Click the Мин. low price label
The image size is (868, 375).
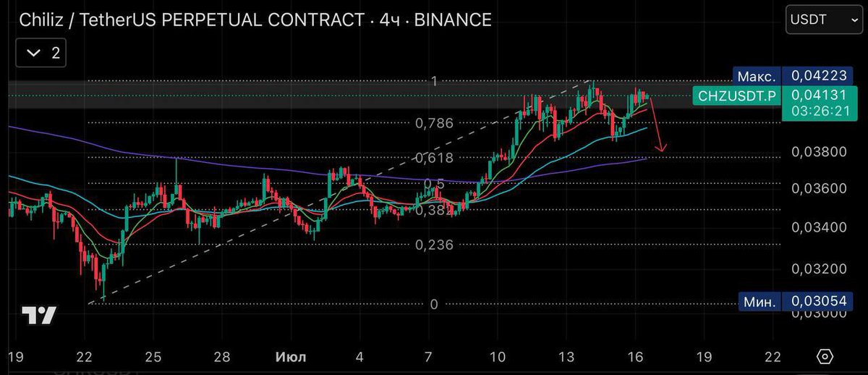pos(761,301)
